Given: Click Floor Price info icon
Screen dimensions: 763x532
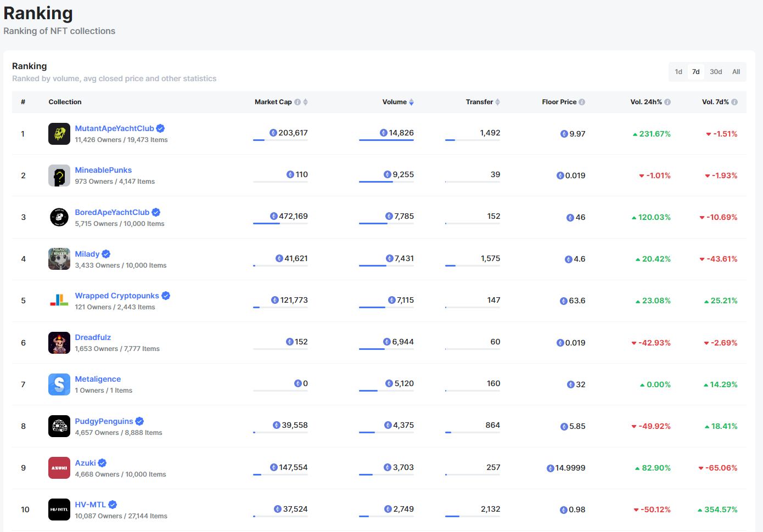Looking at the screenshot, I should click(582, 102).
